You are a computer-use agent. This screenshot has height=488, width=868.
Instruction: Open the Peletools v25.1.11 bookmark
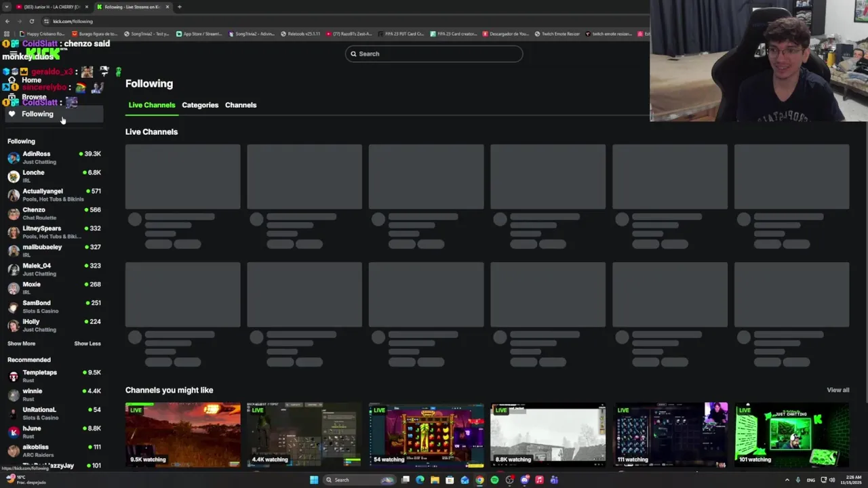300,33
